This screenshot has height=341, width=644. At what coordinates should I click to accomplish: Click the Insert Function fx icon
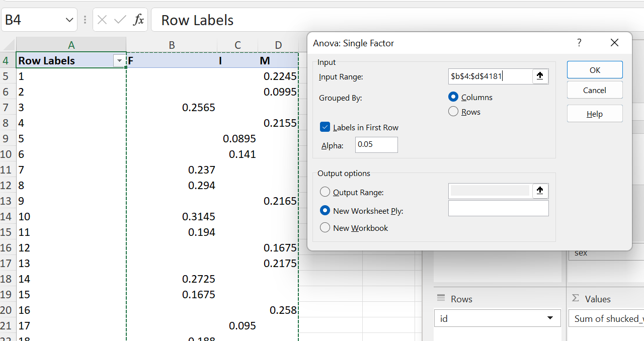tap(138, 20)
